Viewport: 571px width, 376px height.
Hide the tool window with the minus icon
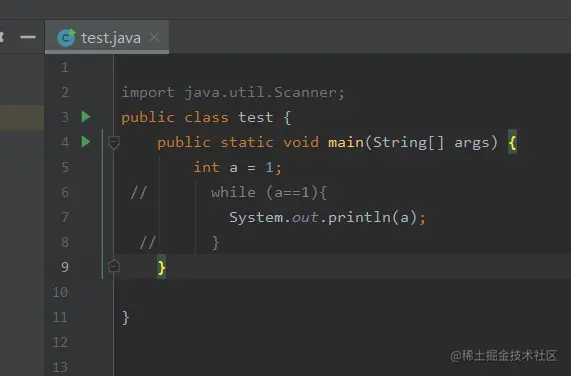pyautogui.click(x=28, y=37)
